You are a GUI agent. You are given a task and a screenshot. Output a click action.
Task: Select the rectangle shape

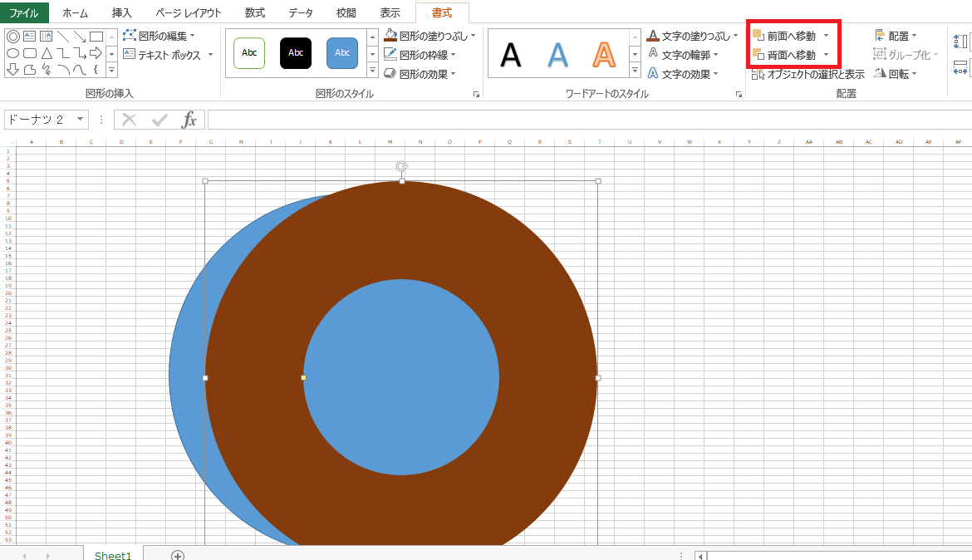tap(96, 37)
